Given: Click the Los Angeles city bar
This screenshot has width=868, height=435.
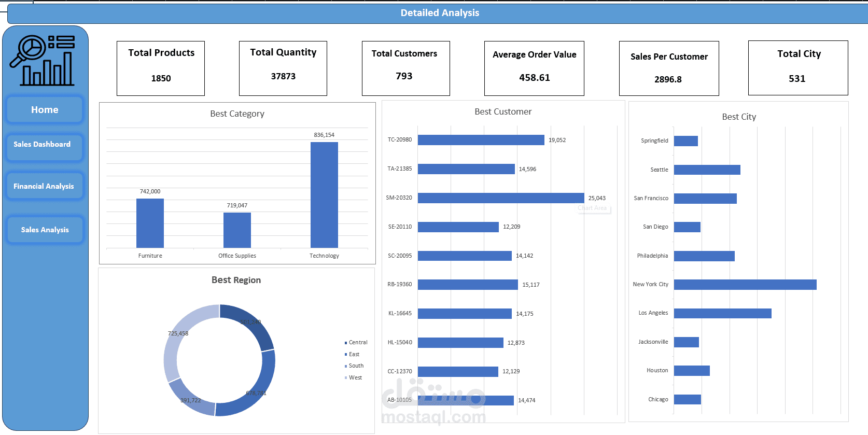Looking at the screenshot, I should [x=723, y=313].
